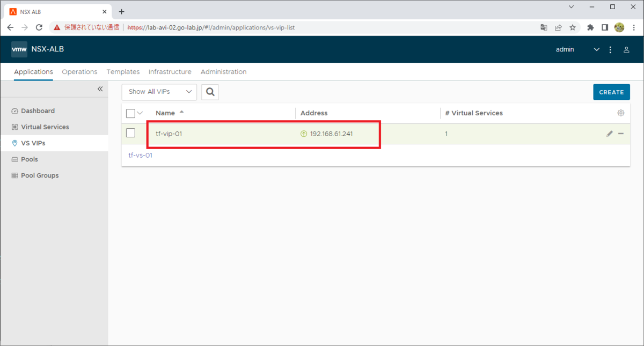Click the search magnifier icon
This screenshot has height=346, width=644.
(x=209, y=92)
